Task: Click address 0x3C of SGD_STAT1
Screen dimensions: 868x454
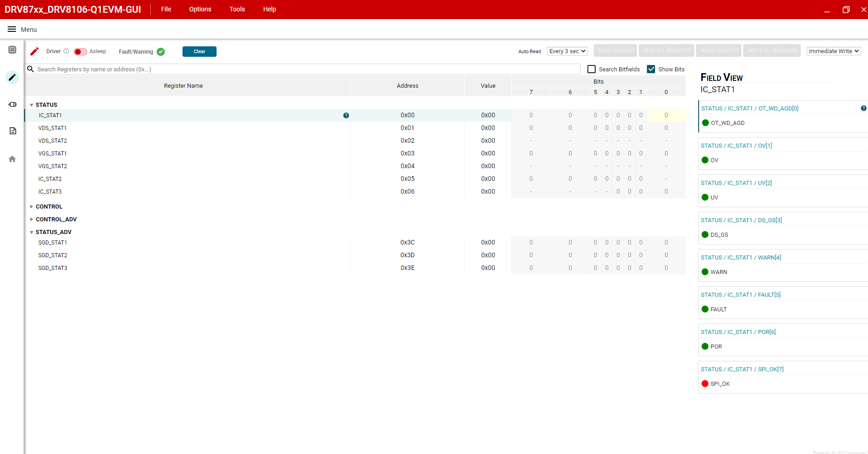Action: pos(407,243)
